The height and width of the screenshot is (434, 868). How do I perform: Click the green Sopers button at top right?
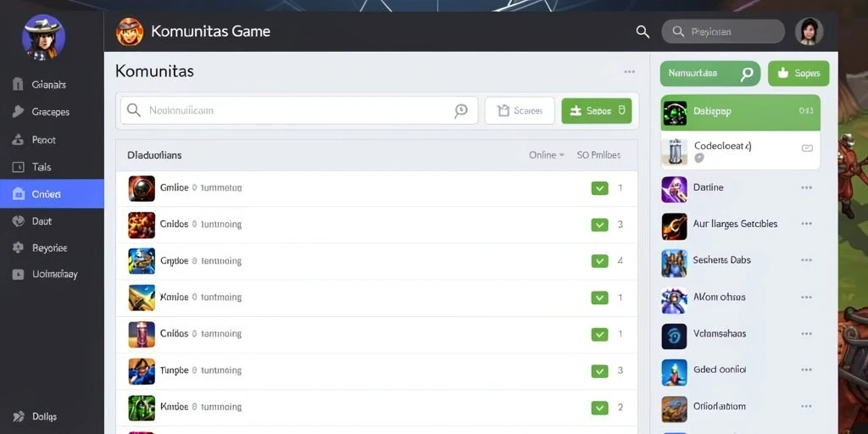798,74
